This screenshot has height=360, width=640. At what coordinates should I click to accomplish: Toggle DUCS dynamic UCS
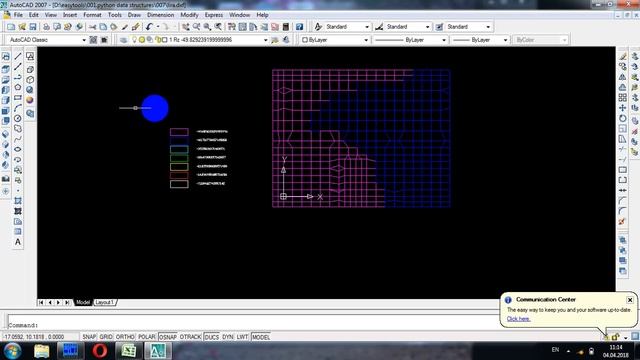tap(211, 337)
